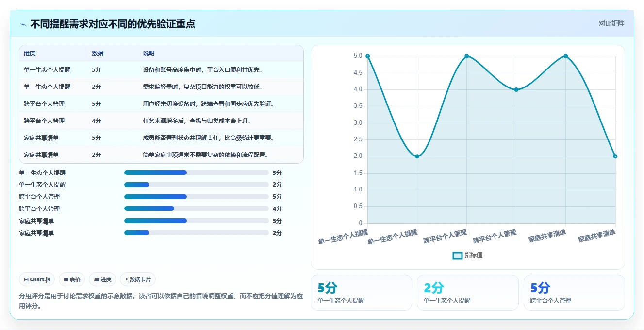Click the 单一生态个人提醒 progress bar showing 2分

pyautogui.click(x=197, y=185)
